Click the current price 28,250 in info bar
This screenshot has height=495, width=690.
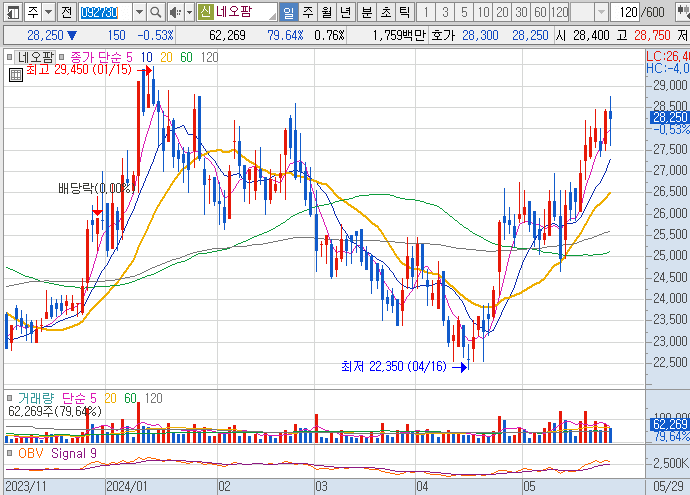tap(45, 35)
